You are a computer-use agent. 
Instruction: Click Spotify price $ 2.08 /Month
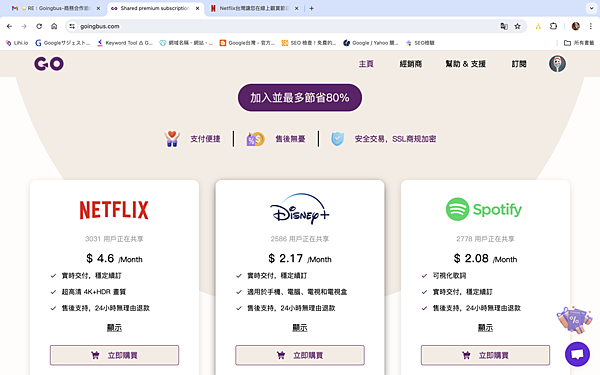(485, 259)
